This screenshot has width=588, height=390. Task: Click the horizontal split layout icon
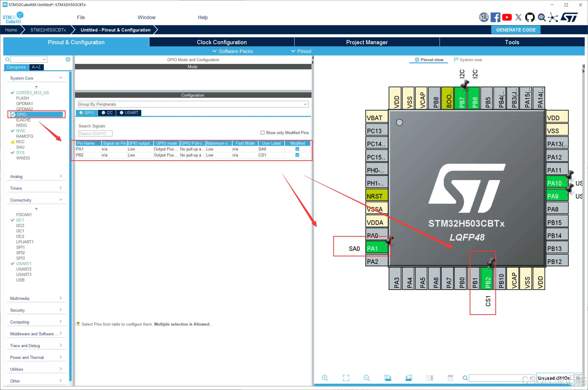(x=450, y=378)
